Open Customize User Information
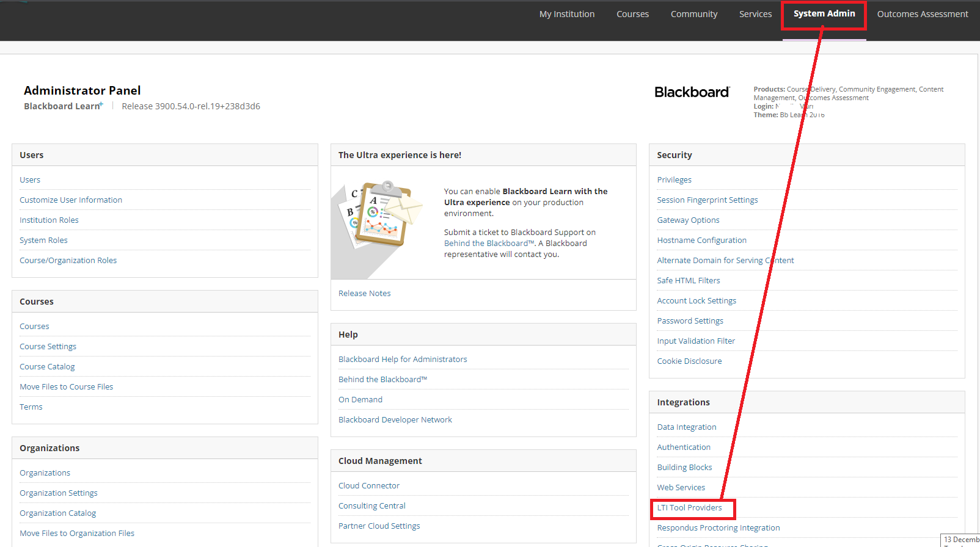Screen dimensions: 980x547 pos(71,200)
